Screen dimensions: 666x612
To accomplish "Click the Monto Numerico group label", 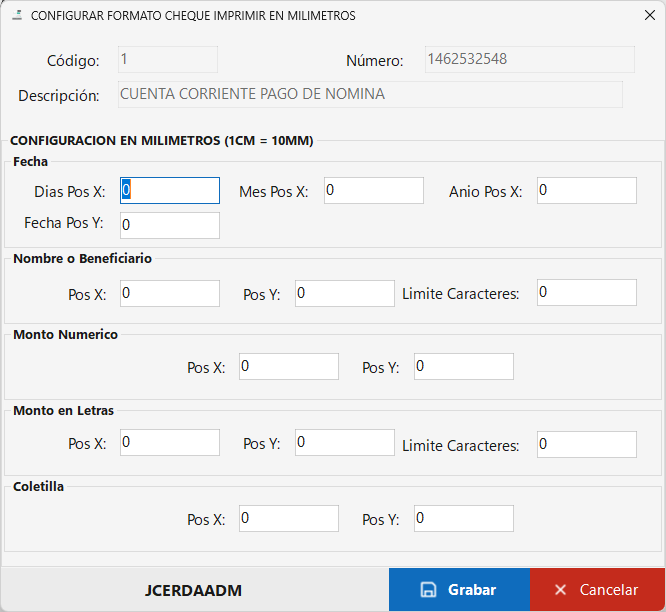I will (65, 334).
